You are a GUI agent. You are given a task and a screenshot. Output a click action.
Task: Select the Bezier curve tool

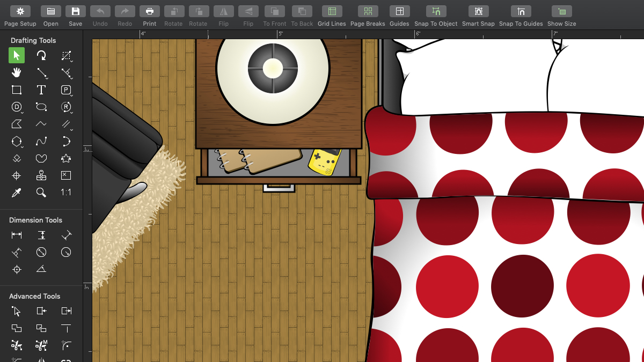(x=41, y=141)
